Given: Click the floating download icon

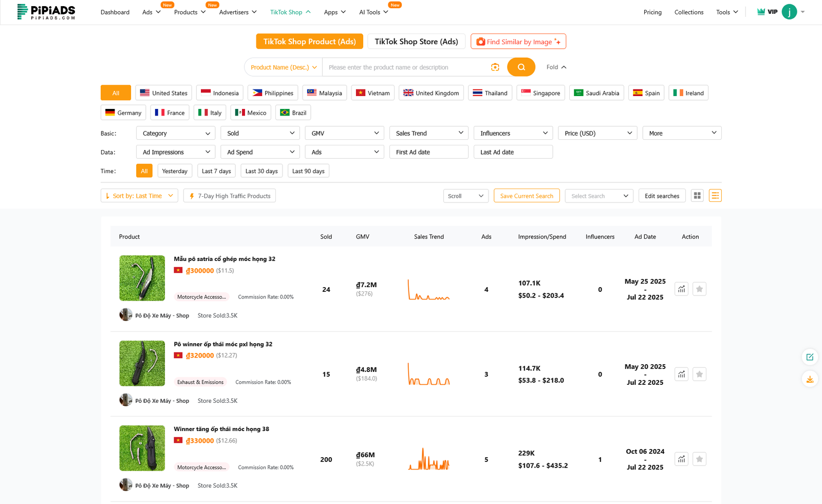Looking at the screenshot, I should (x=810, y=380).
